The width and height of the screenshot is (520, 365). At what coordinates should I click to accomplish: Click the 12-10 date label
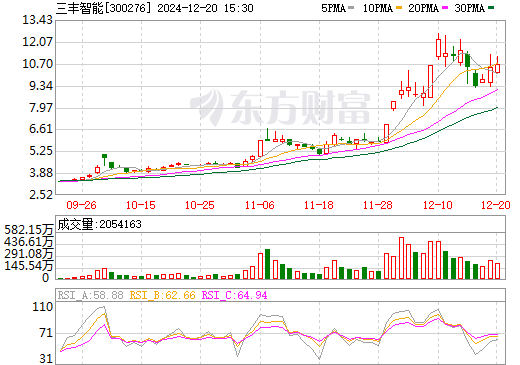(x=438, y=205)
